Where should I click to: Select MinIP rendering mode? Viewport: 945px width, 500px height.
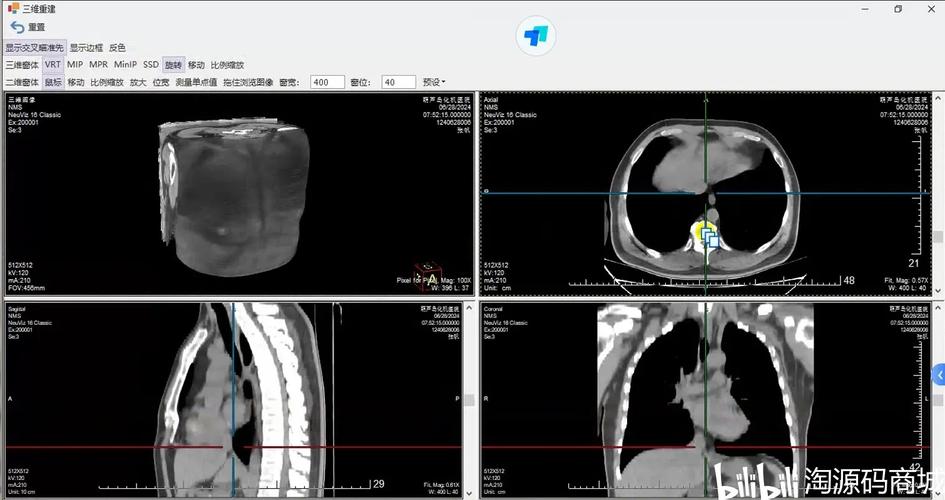pos(125,64)
